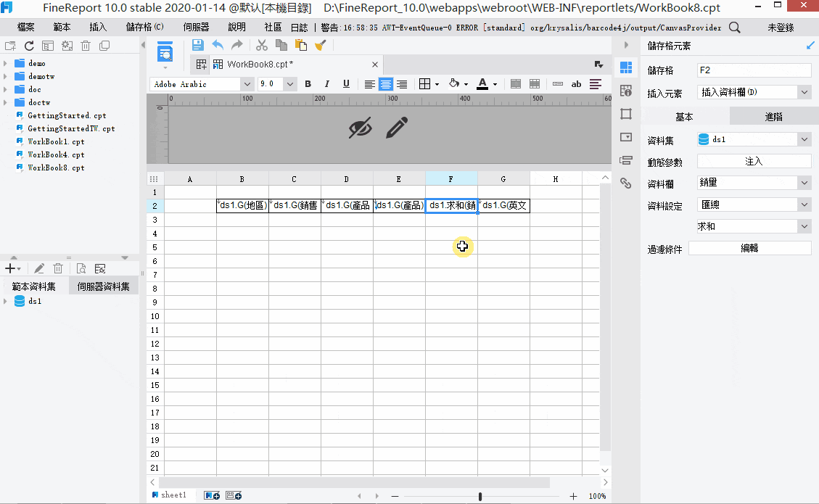This screenshot has width=819, height=504.
Task: Click the Save icon in toolbar
Action: coord(197,46)
